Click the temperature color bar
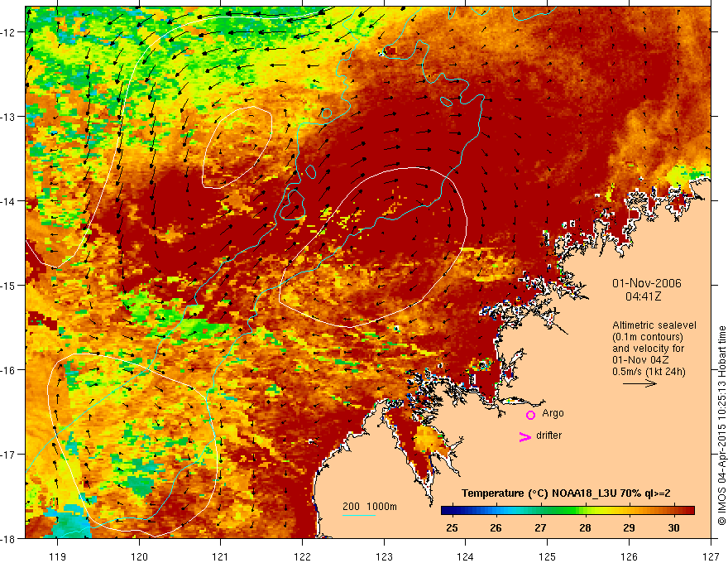Image resolution: width=728 pixels, height=563 pixels. pyautogui.click(x=568, y=511)
